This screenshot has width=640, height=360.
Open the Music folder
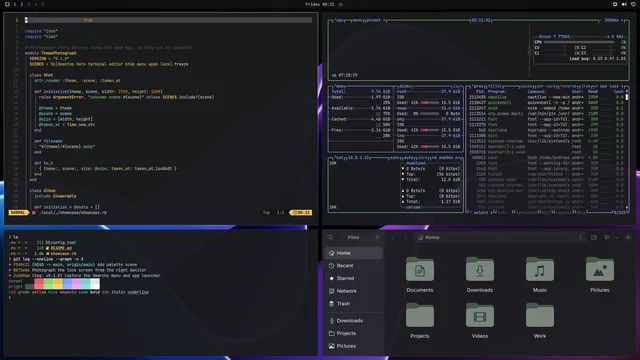[540, 275]
